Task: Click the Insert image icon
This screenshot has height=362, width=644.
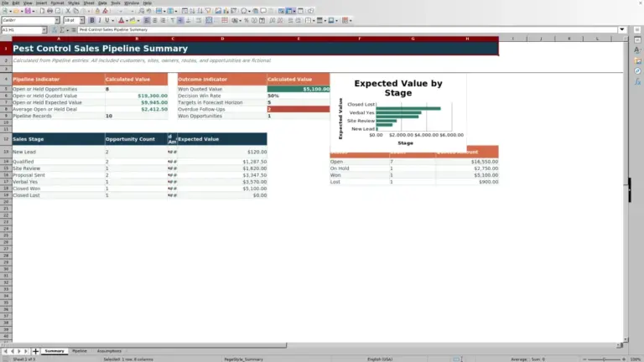Action: [218, 11]
